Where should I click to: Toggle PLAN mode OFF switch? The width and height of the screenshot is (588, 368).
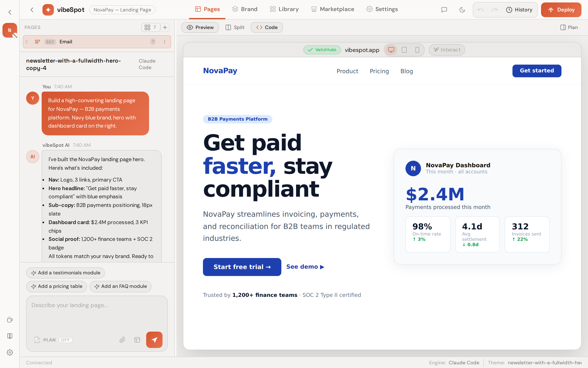[x=65, y=340]
